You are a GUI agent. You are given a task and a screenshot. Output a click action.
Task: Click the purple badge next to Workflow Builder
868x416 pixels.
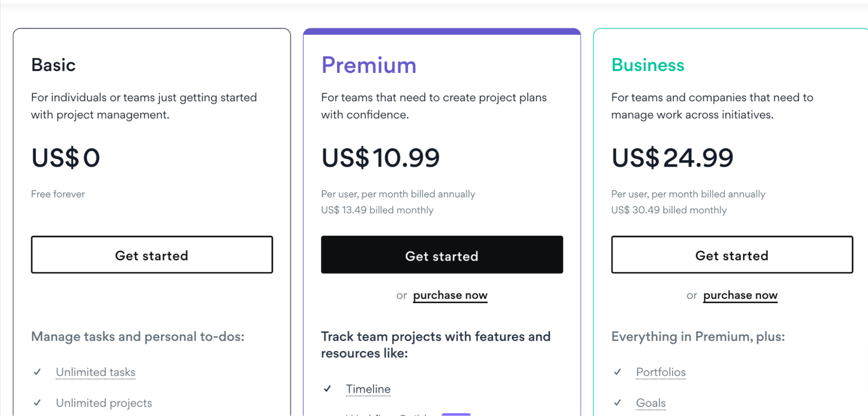456,414
